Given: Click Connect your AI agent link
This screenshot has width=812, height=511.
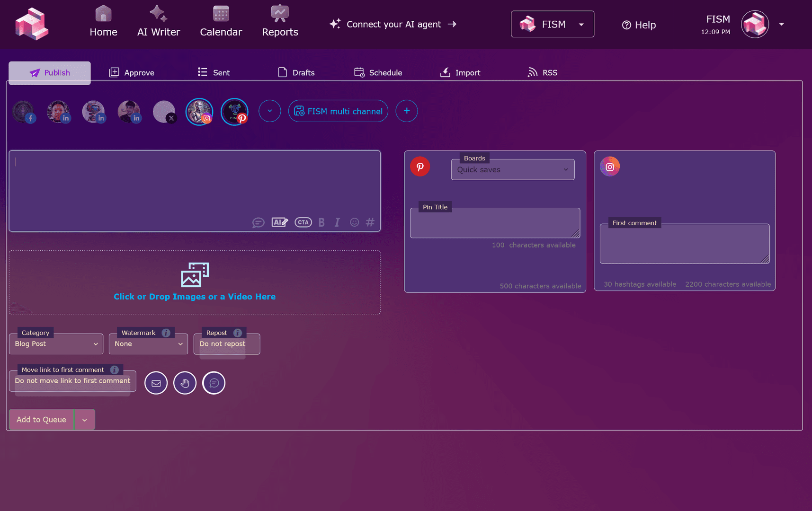Looking at the screenshot, I should (x=393, y=24).
